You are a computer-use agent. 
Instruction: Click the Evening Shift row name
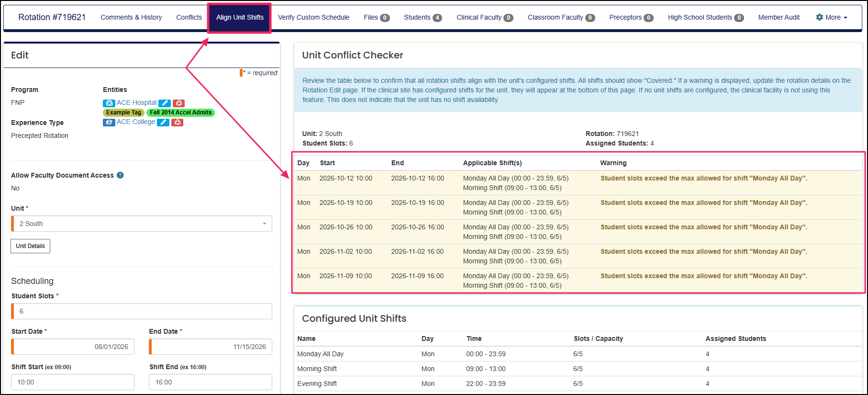[x=317, y=384]
